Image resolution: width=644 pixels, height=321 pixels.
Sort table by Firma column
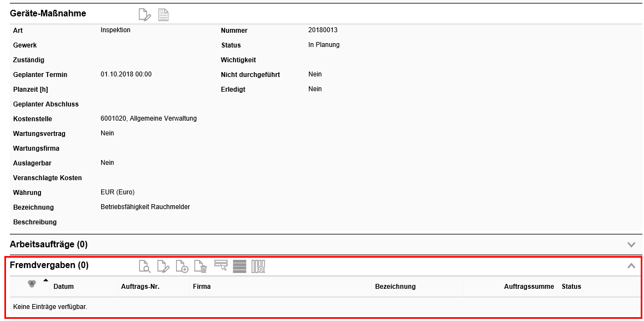click(201, 287)
